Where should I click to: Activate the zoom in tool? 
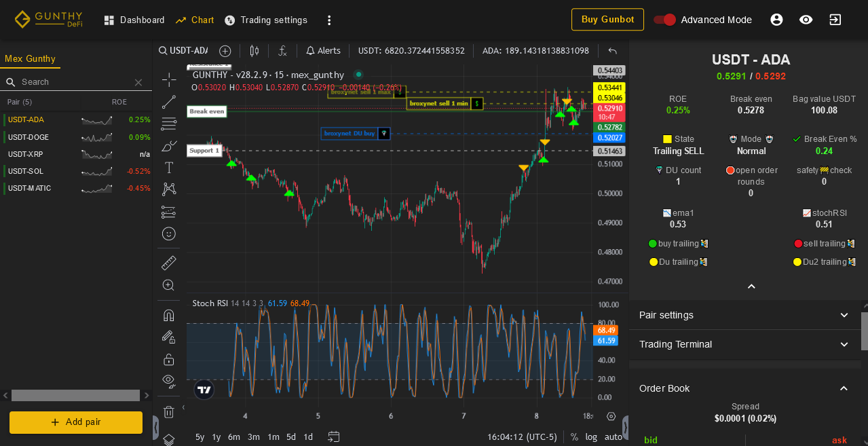(169, 285)
